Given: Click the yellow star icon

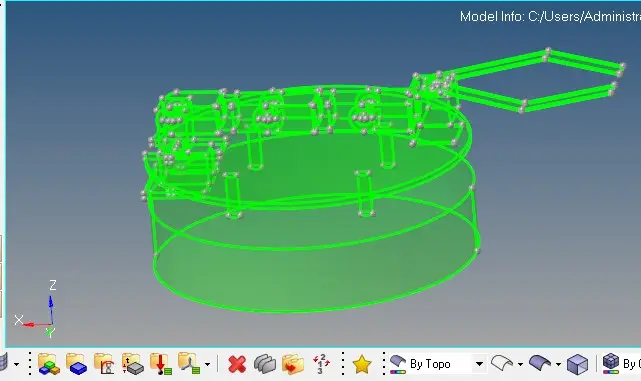Looking at the screenshot, I should (362, 364).
